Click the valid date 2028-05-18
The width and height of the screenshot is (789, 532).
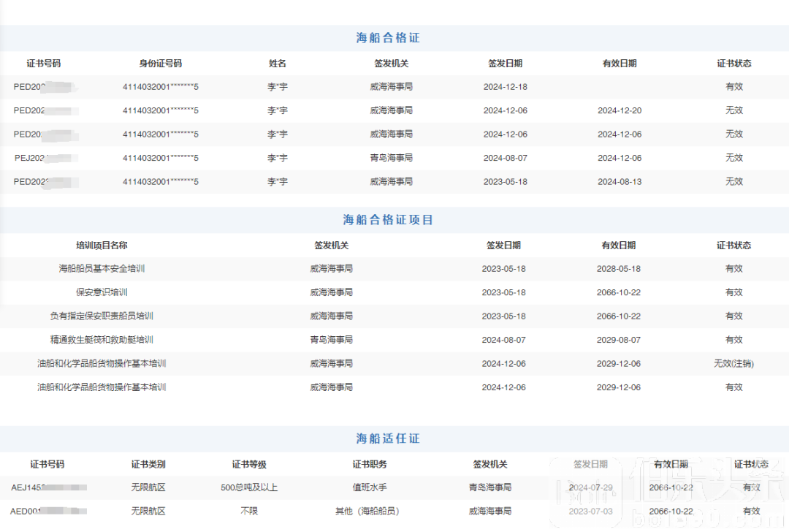coord(619,269)
